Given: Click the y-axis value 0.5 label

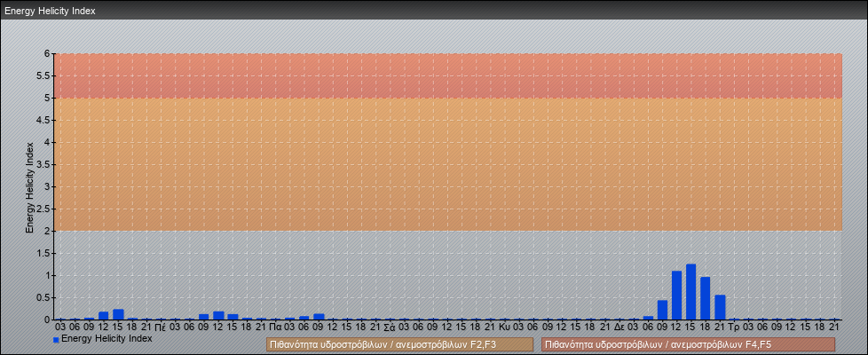Looking at the screenshot, I should pyautogui.click(x=44, y=297).
